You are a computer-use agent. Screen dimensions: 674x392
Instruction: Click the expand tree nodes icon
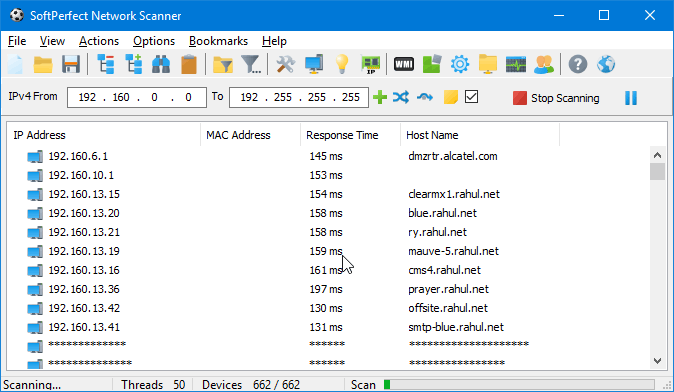pos(134,65)
